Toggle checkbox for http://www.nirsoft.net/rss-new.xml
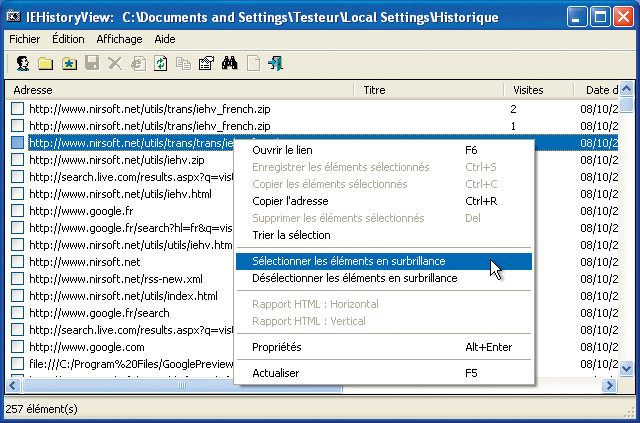Viewport: 640px width, 423px height. click(x=17, y=279)
